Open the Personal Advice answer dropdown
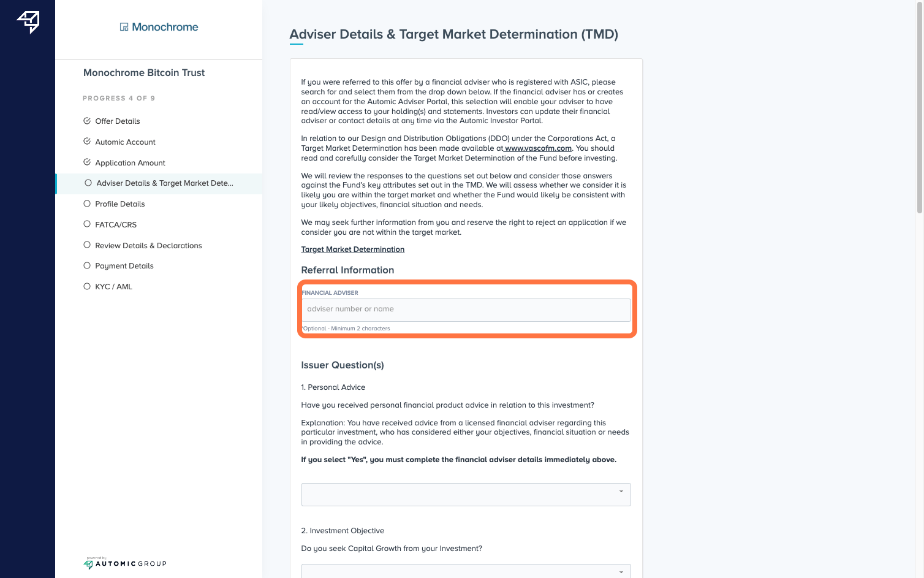Viewport: 924px width, 578px height. 466,495
